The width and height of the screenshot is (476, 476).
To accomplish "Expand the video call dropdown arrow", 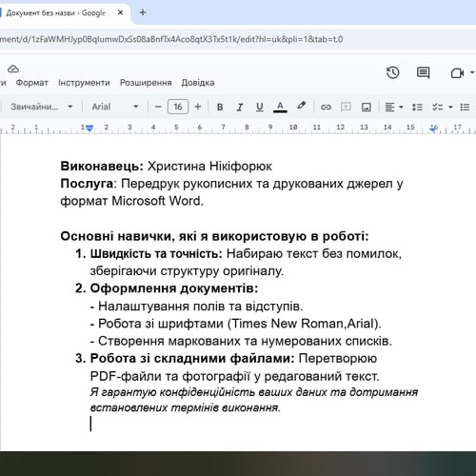I will click(472, 73).
